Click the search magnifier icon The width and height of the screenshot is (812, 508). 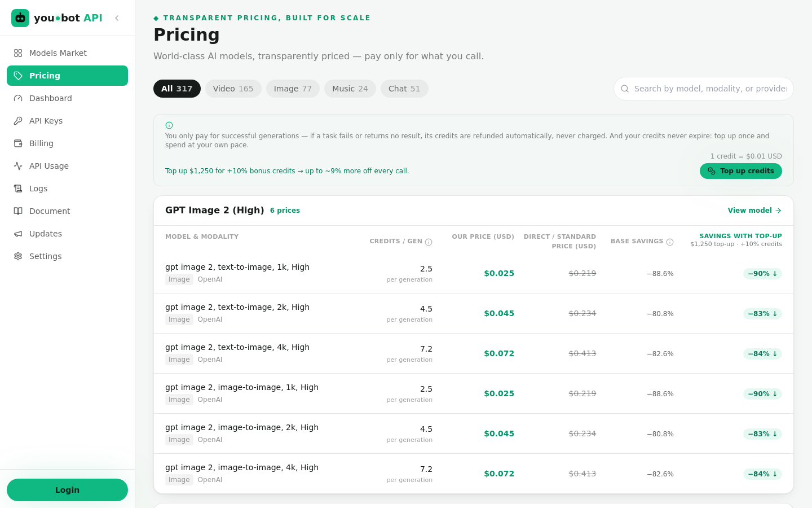pyautogui.click(x=625, y=89)
